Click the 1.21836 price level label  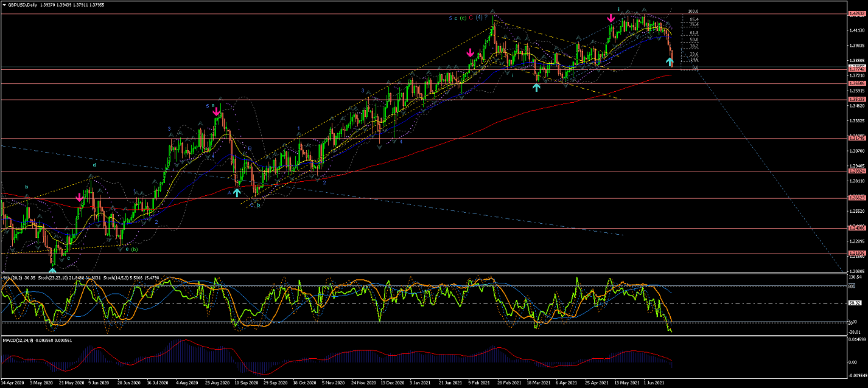tap(856, 254)
